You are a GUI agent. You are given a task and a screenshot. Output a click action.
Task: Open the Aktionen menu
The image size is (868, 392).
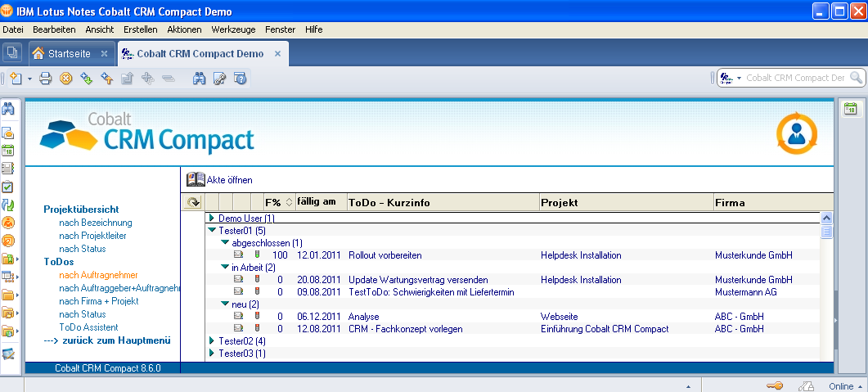point(184,29)
